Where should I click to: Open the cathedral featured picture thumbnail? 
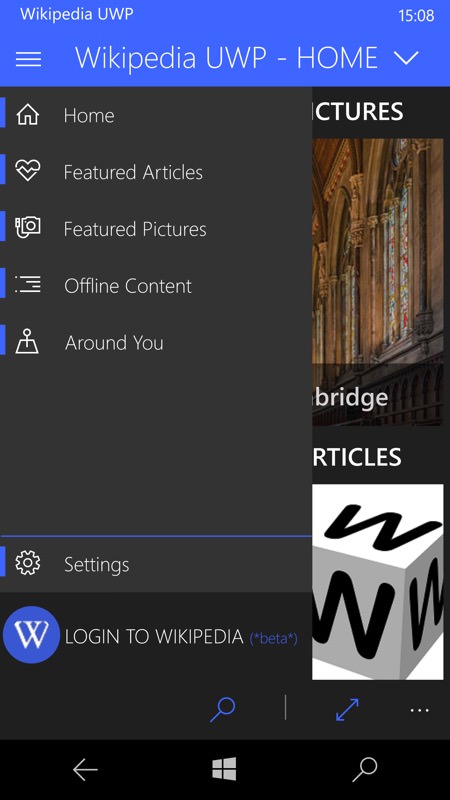click(378, 282)
